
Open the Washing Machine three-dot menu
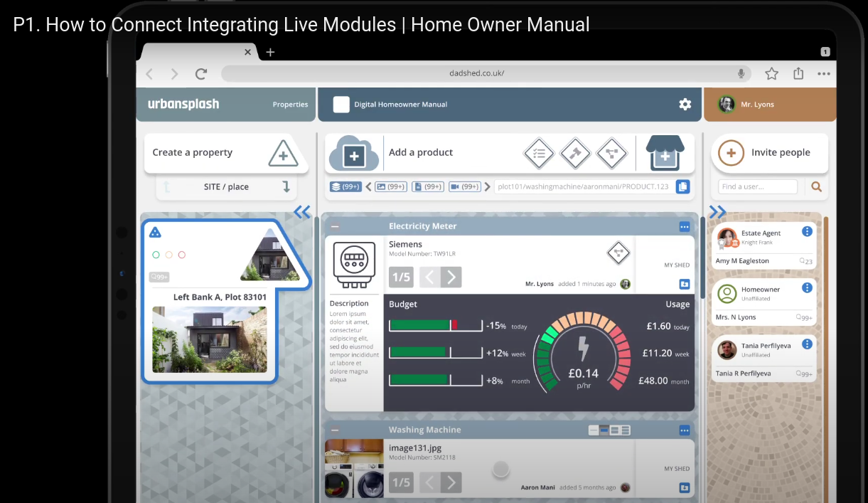pyautogui.click(x=684, y=430)
